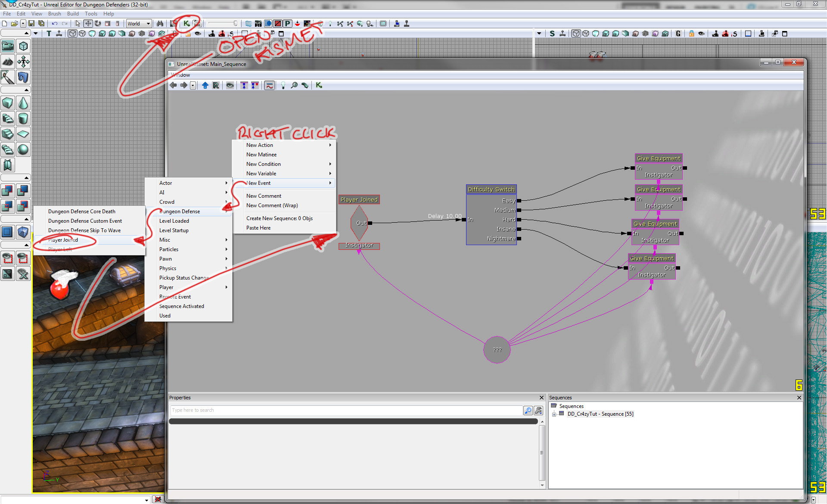The image size is (827, 504).
Task: Open left viewport options dropdown arrow
Action: 36,34
